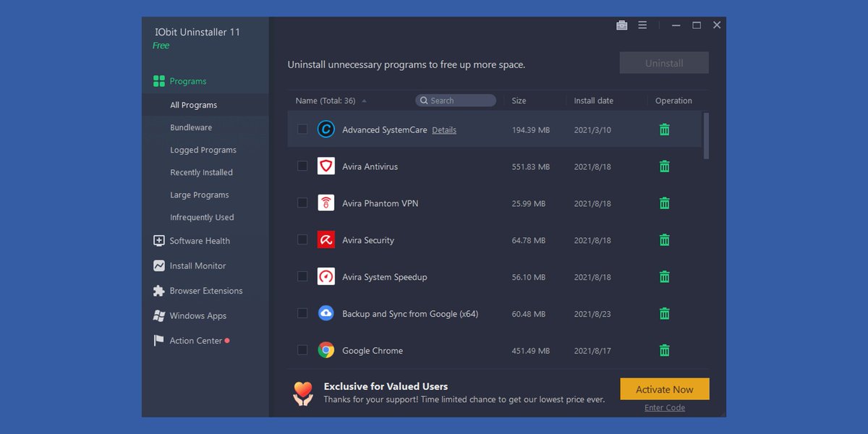Focus the Search input field

click(456, 101)
